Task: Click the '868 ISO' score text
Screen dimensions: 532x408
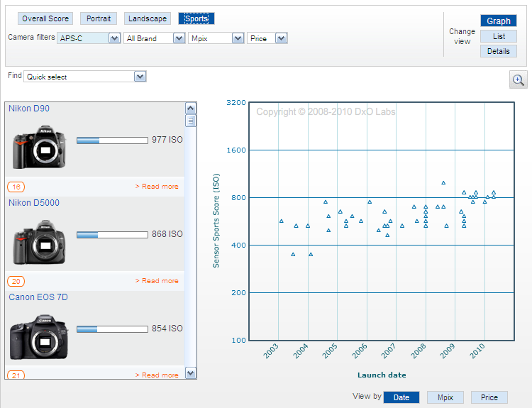Action: 167,234
